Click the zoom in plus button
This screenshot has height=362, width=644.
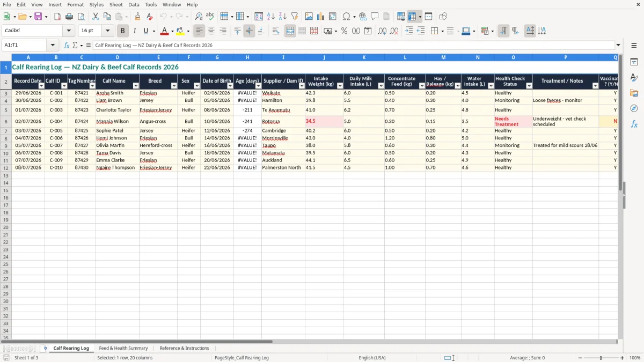coord(623,358)
